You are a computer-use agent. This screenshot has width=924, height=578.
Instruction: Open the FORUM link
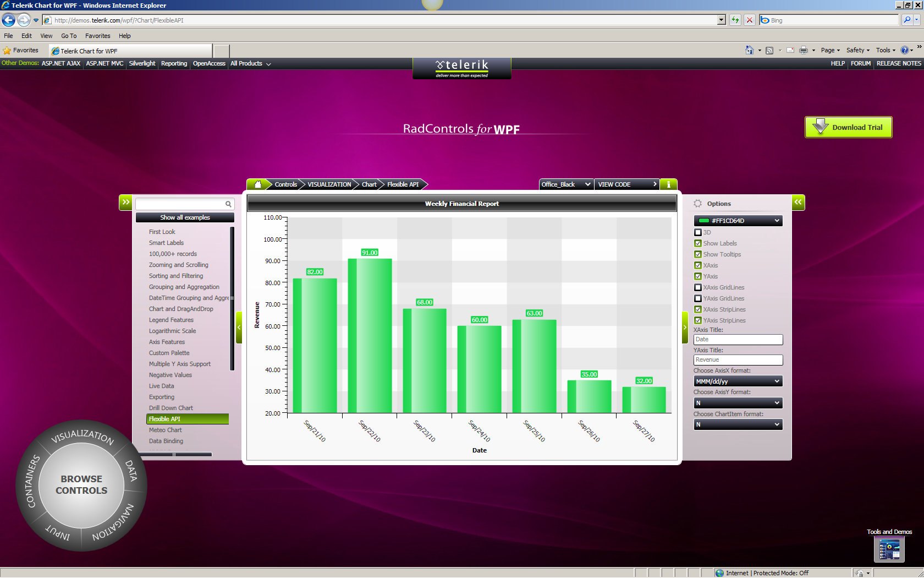coord(861,63)
